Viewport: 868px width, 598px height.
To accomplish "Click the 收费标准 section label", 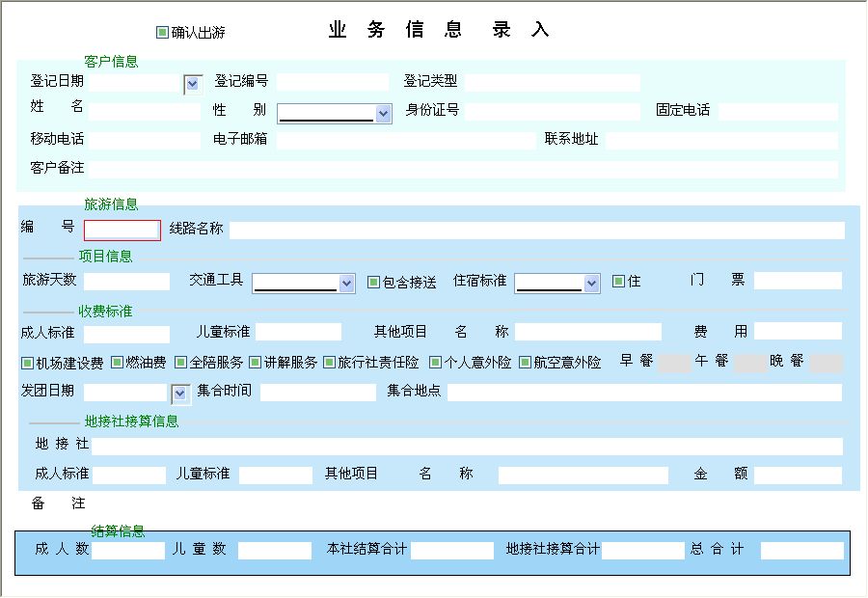I will point(105,312).
